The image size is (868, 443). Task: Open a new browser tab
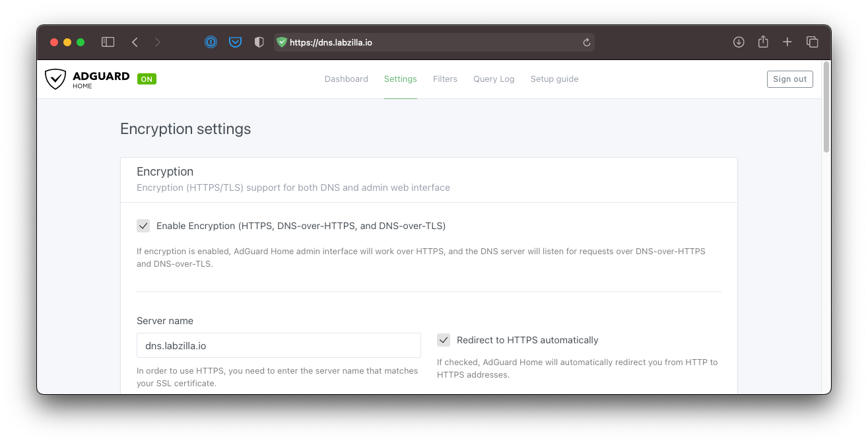click(787, 42)
